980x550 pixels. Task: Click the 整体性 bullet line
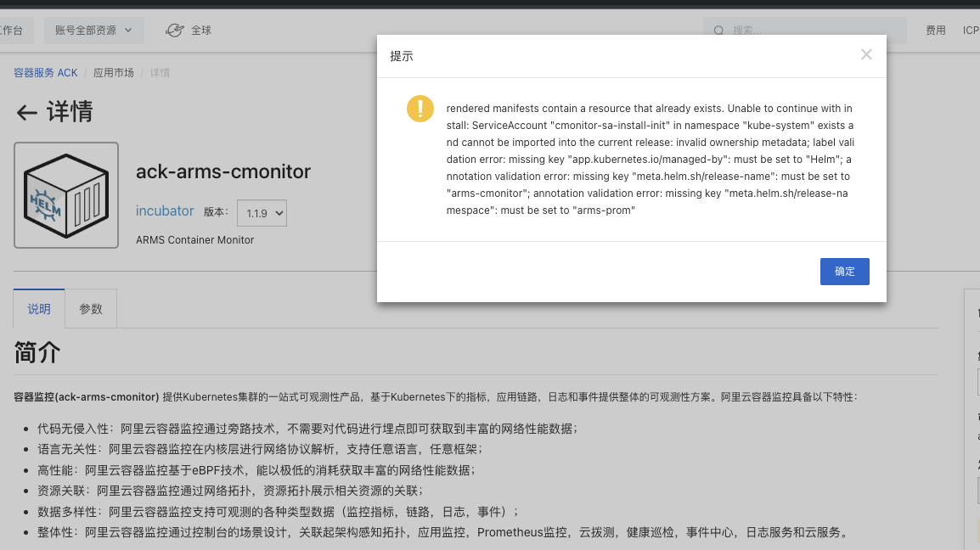tap(444, 532)
